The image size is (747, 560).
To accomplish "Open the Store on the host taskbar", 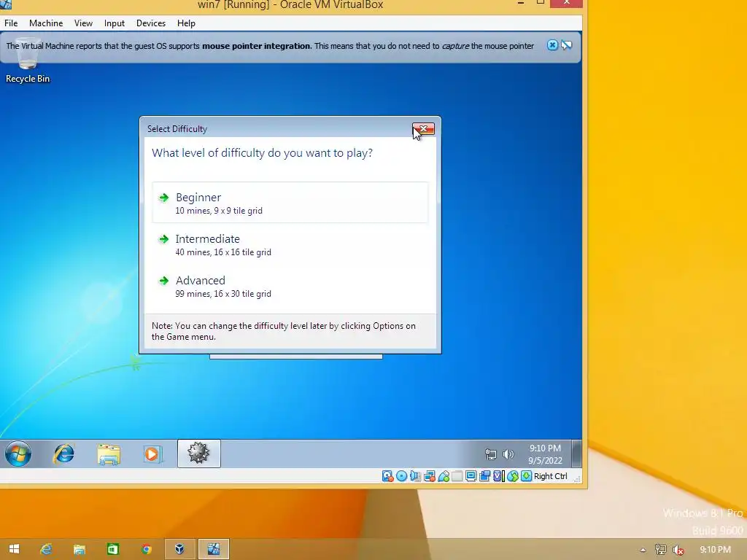I will (x=112, y=549).
